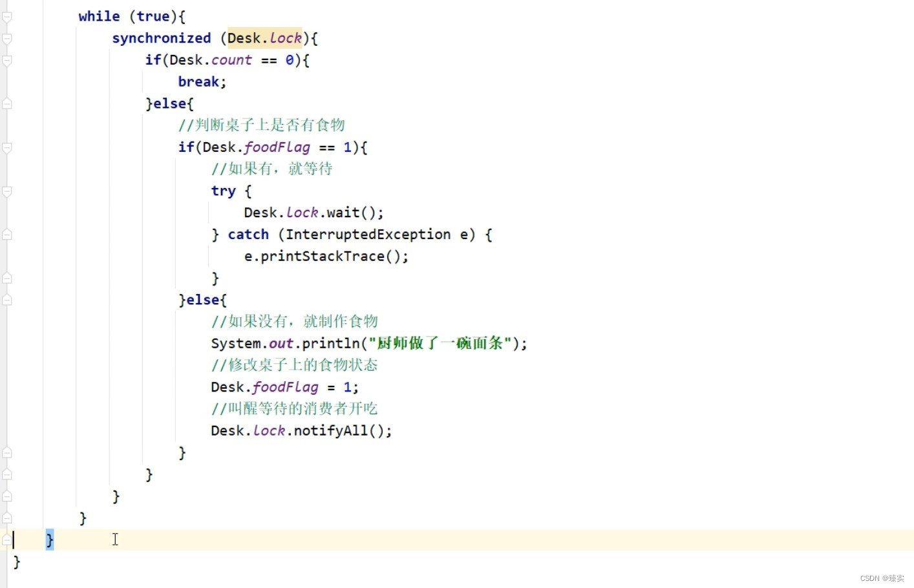Image resolution: width=914 pixels, height=588 pixels.
Task: Click the highlighted closing brace on caret line
Action: coord(50,540)
